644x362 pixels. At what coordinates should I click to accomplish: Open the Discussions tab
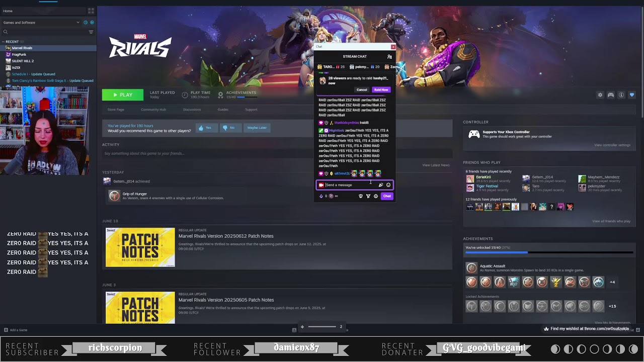[192, 110]
